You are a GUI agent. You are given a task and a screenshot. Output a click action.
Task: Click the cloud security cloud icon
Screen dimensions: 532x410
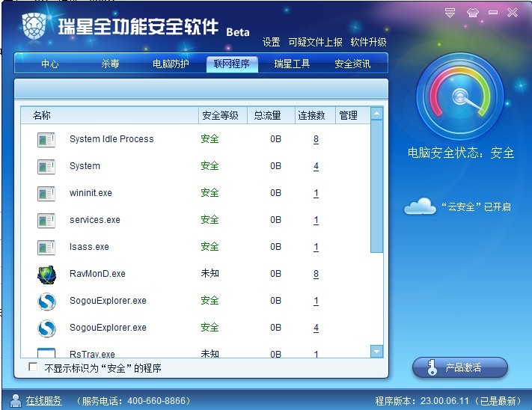420,206
